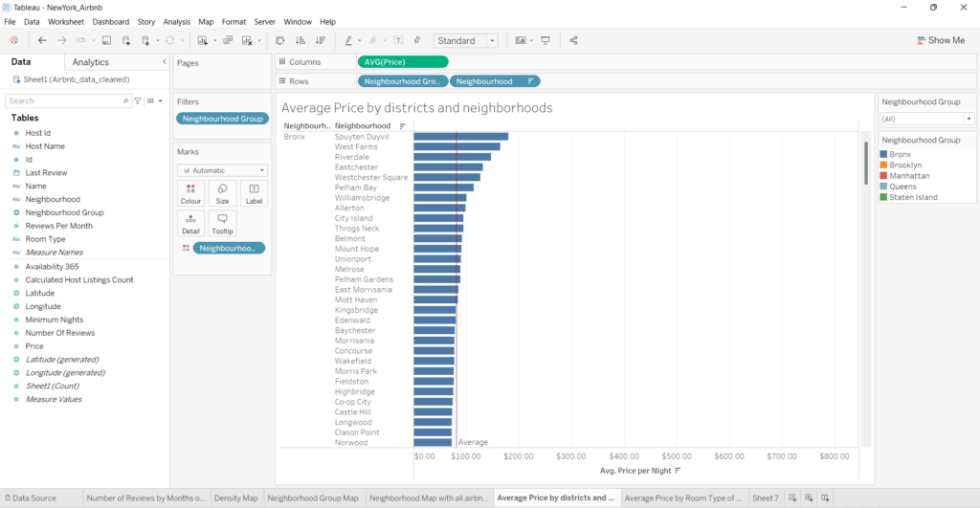Collapse the Data pane with arrow
The width and height of the screenshot is (980, 508).
tap(163, 62)
